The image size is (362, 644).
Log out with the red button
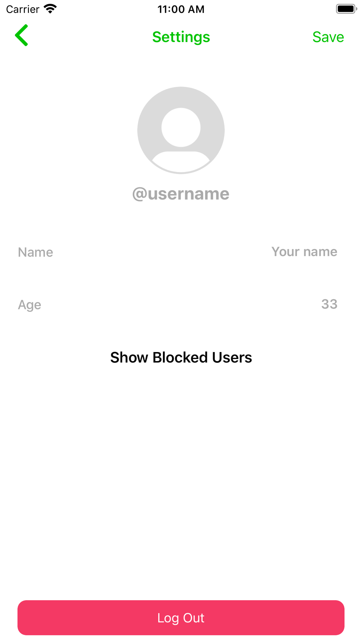(181, 618)
